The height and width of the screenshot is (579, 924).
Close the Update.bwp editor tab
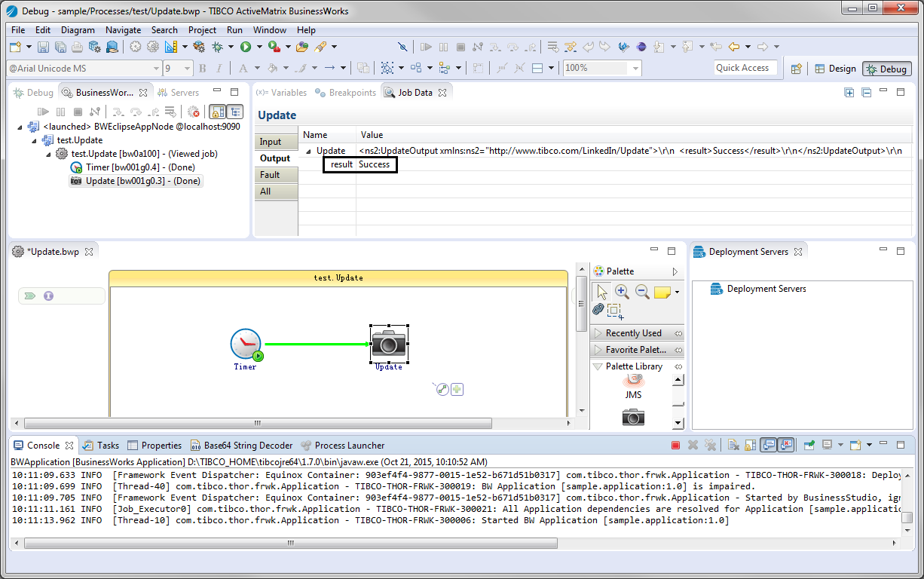(x=89, y=252)
